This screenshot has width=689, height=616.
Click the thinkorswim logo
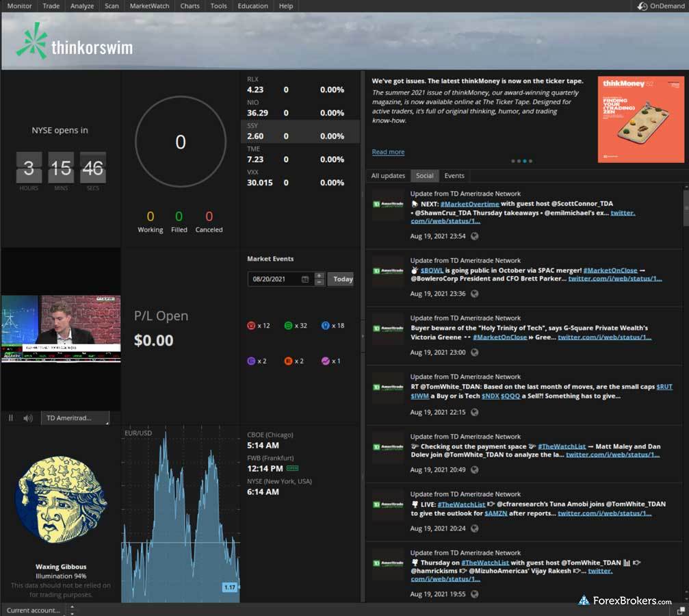75,41
